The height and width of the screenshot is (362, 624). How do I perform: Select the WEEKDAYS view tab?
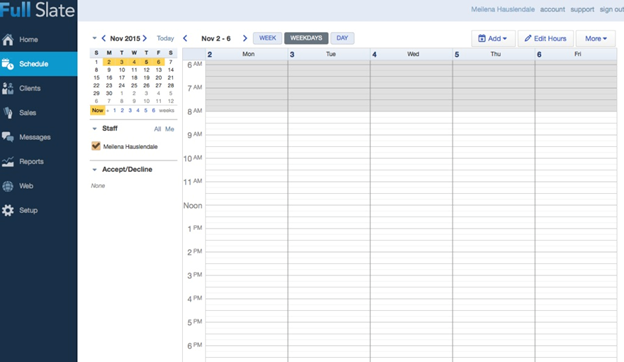pyautogui.click(x=306, y=38)
